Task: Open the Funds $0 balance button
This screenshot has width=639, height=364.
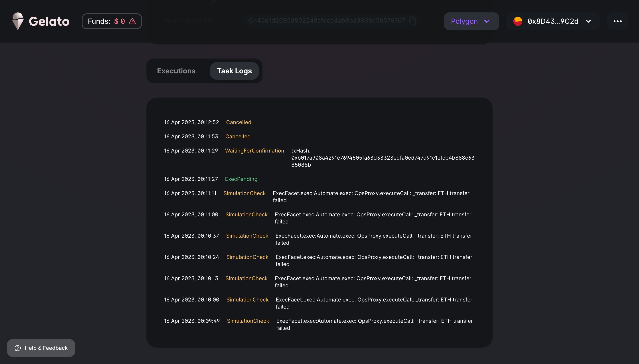Action: coord(112,21)
